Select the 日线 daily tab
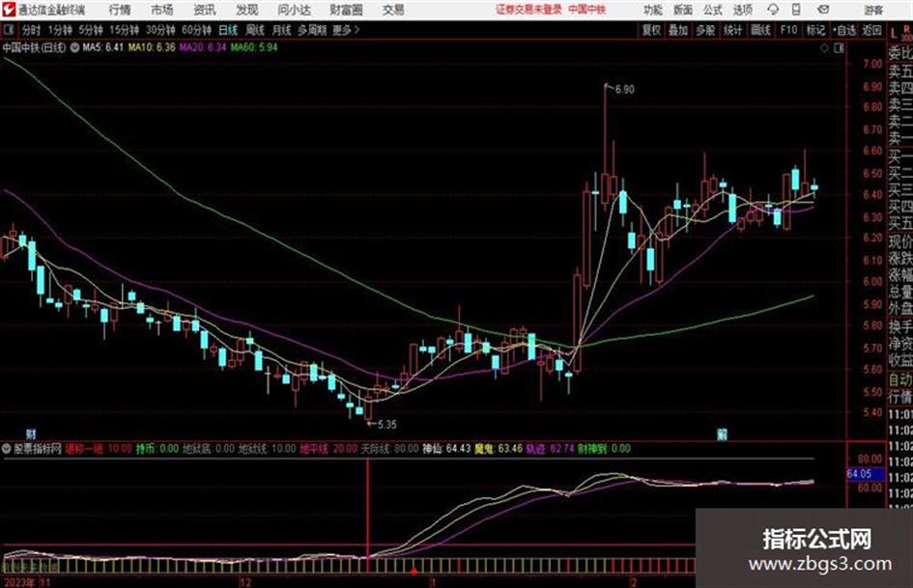 228,30
